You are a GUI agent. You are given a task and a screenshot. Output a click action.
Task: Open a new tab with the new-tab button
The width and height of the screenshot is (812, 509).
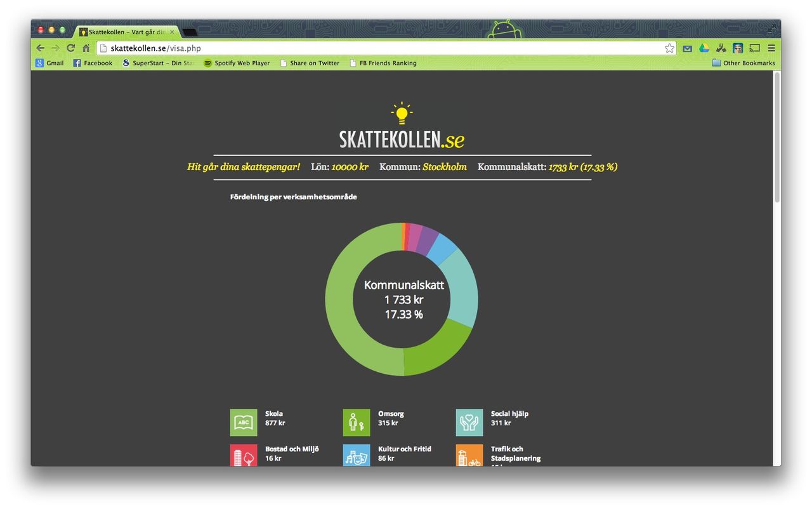tap(190, 32)
